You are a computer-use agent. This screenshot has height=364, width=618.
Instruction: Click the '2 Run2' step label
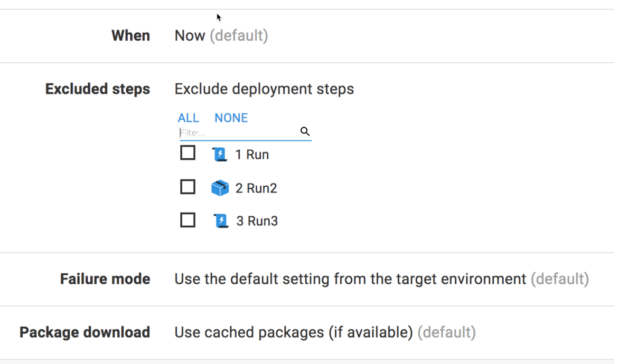(256, 188)
